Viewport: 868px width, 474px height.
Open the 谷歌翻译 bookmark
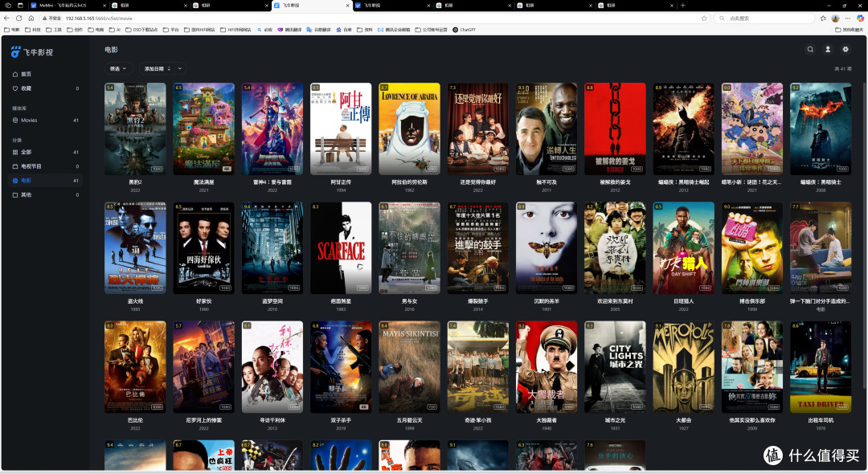click(319, 30)
